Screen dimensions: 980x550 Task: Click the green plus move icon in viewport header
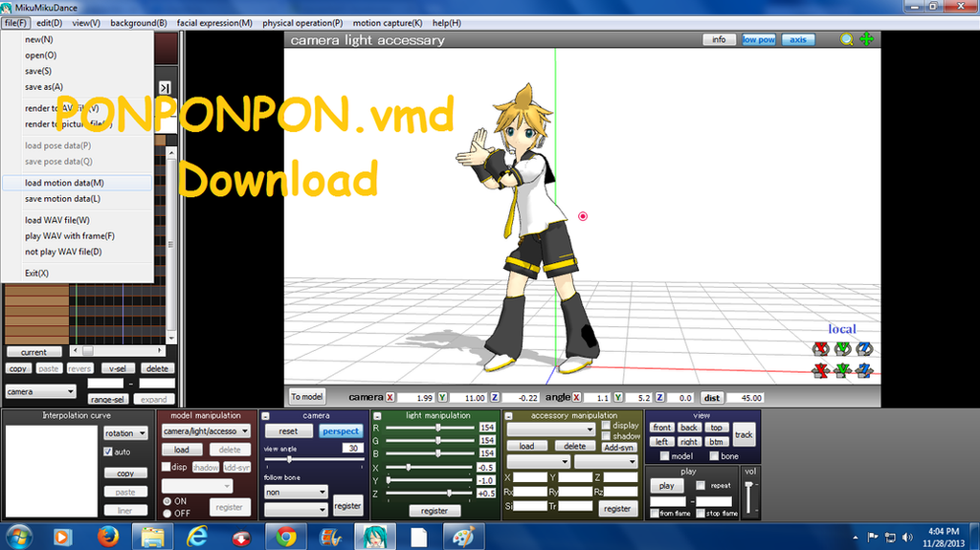click(x=866, y=39)
